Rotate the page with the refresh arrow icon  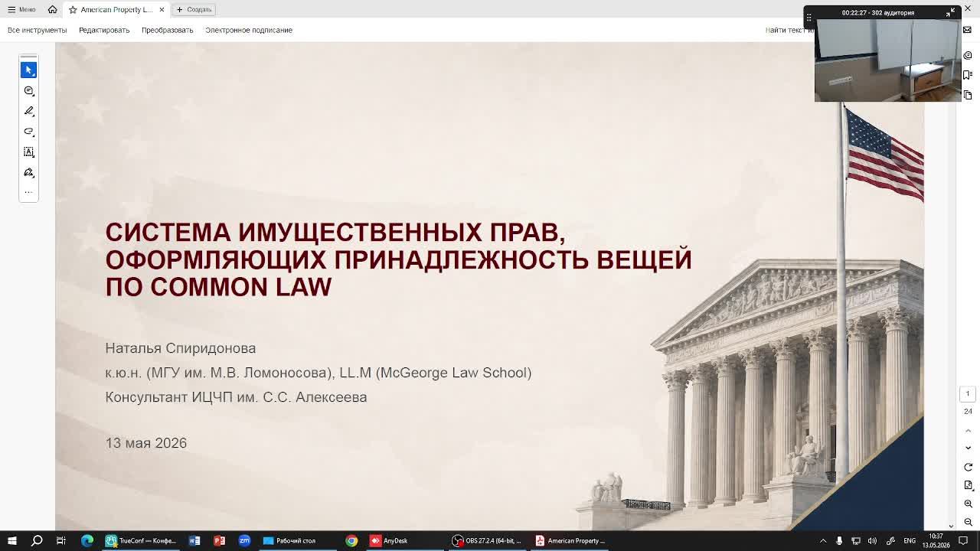(x=968, y=467)
